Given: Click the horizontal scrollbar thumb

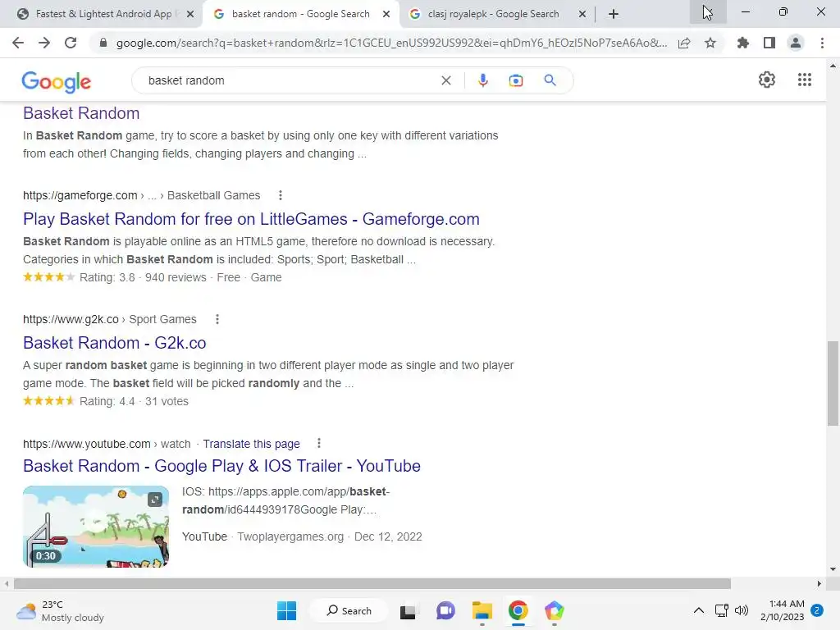Looking at the screenshot, I should click(372, 583).
